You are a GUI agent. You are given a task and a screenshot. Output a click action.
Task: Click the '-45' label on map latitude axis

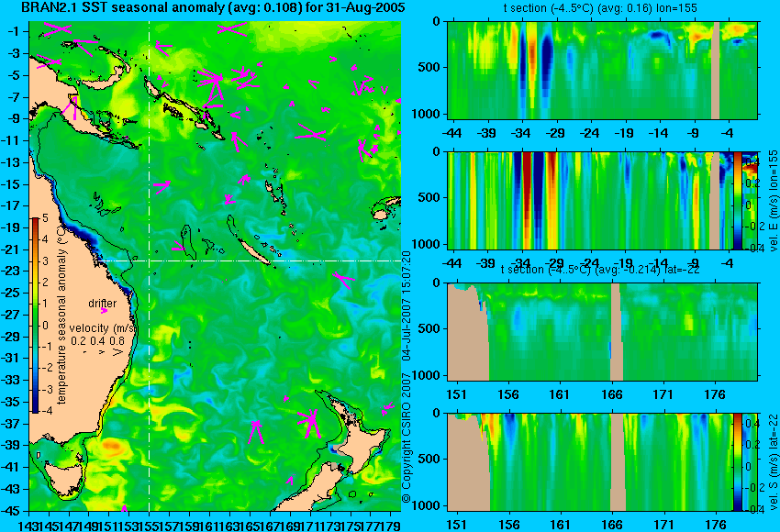point(11,511)
